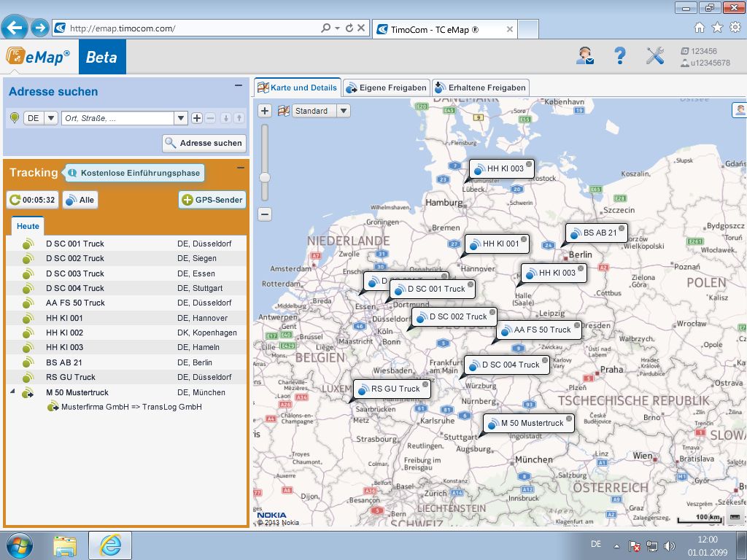
Task: Close the RS GU Truck map label
Action: pos(425,384)
